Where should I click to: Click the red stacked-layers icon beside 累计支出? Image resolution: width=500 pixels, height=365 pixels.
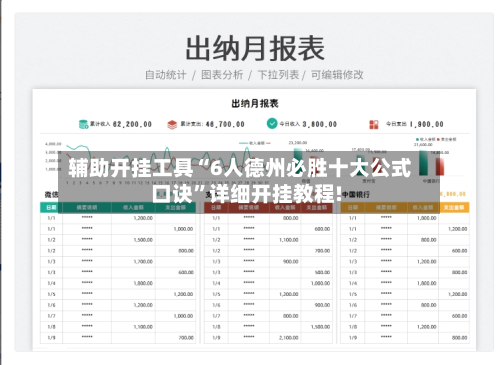(172, 125)
